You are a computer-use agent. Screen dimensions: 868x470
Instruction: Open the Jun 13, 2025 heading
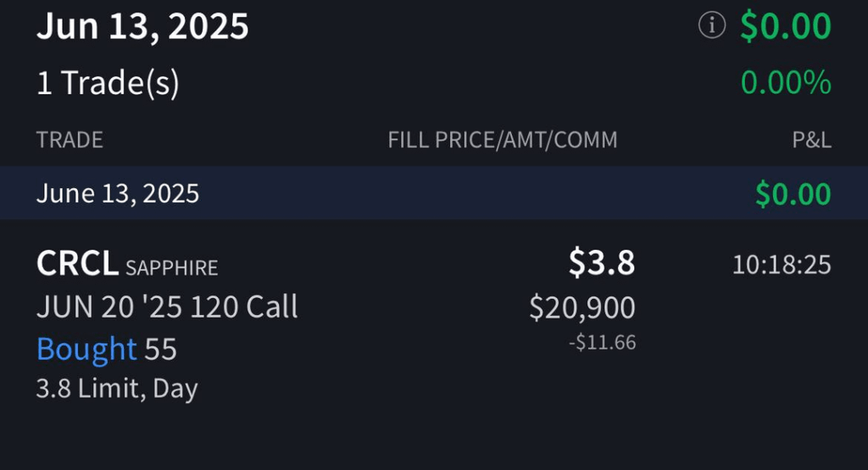pyautogui.click(x=142, y=26)
